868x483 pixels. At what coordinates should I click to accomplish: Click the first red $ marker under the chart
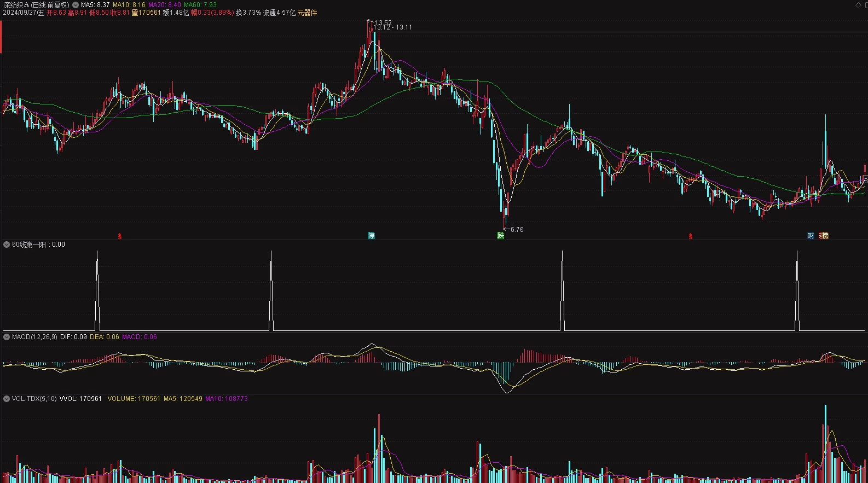[120, 236]
